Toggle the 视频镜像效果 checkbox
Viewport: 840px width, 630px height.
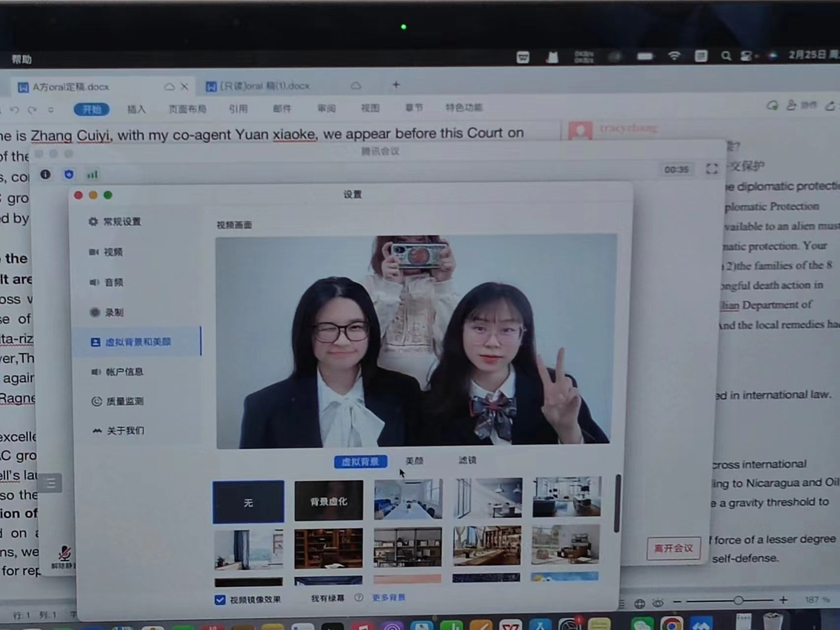(x=220, y=600)
